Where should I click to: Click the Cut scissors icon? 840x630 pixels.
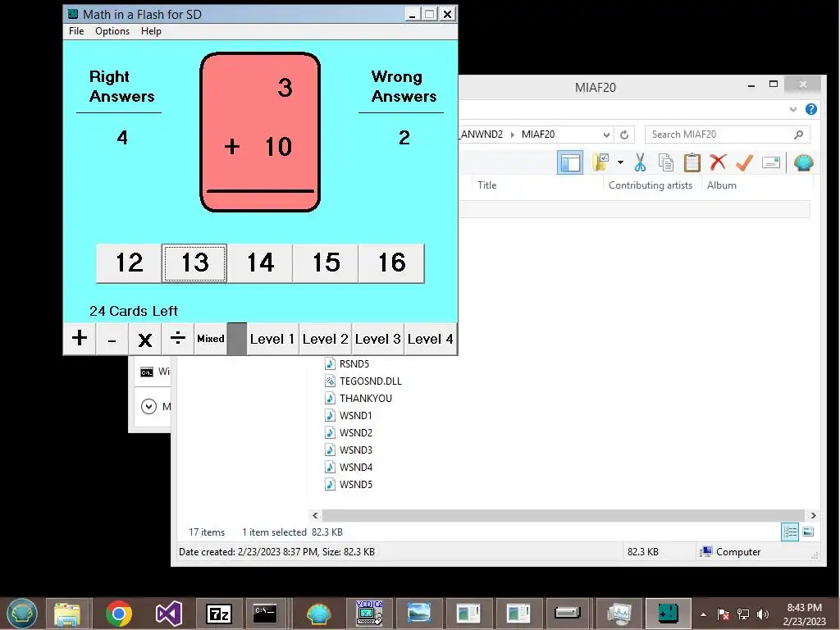tap(640, 162)
